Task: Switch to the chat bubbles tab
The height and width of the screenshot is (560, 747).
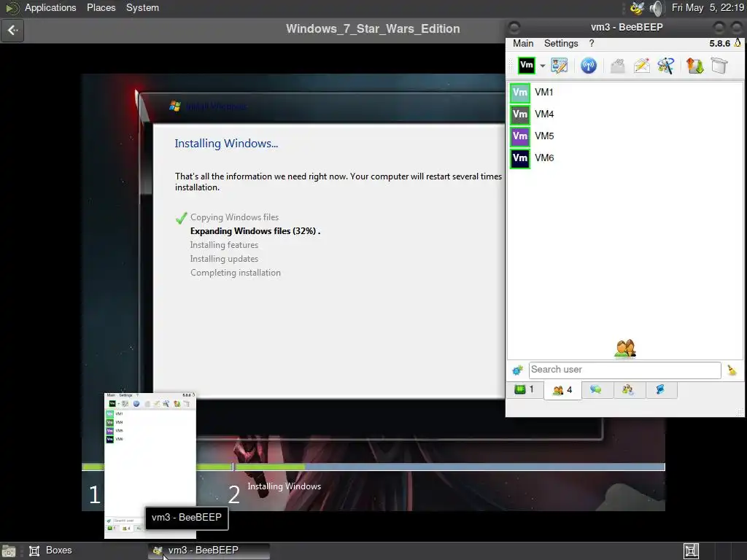Action: pyautogui.click(x=596, y=390)
